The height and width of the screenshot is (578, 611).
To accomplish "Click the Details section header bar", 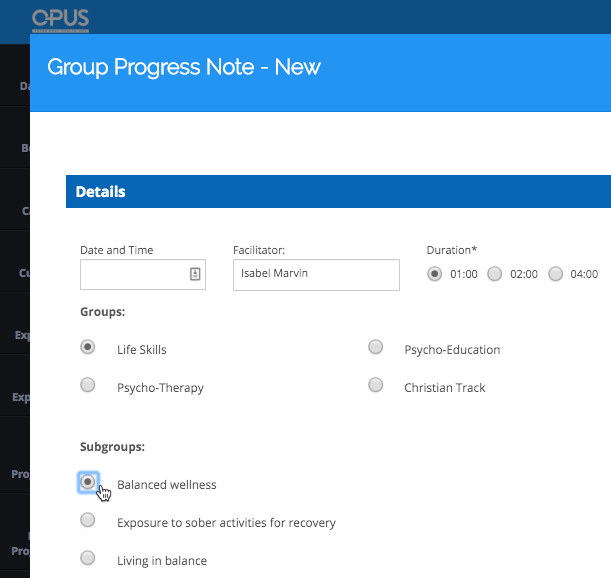I will tap(338, 191).
